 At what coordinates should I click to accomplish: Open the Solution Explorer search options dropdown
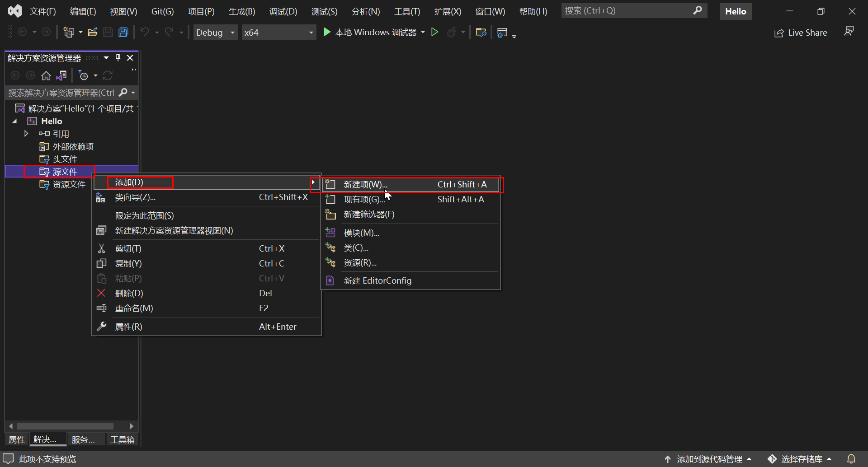pyautogui.click(x=133, y=93)
